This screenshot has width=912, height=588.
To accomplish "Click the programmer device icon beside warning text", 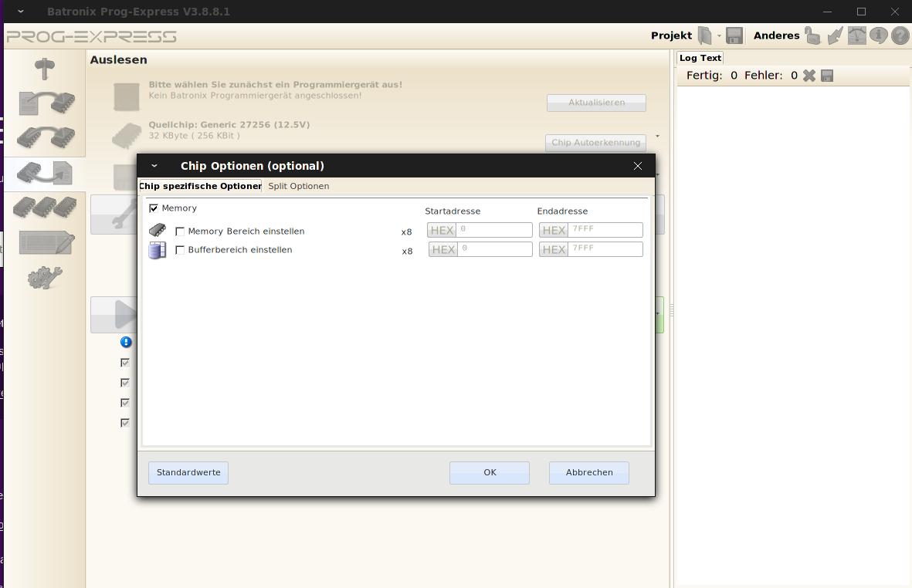I will [x=126, y=96].
